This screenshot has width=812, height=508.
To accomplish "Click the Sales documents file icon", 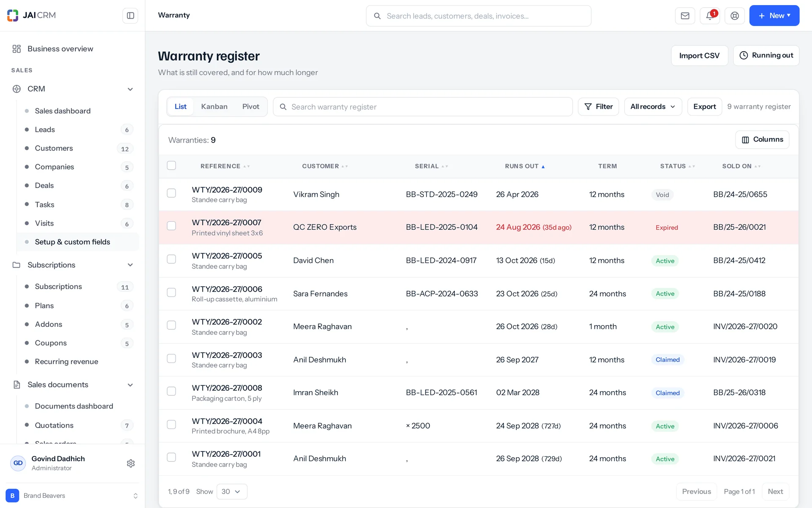I will (x=16, y=385).
